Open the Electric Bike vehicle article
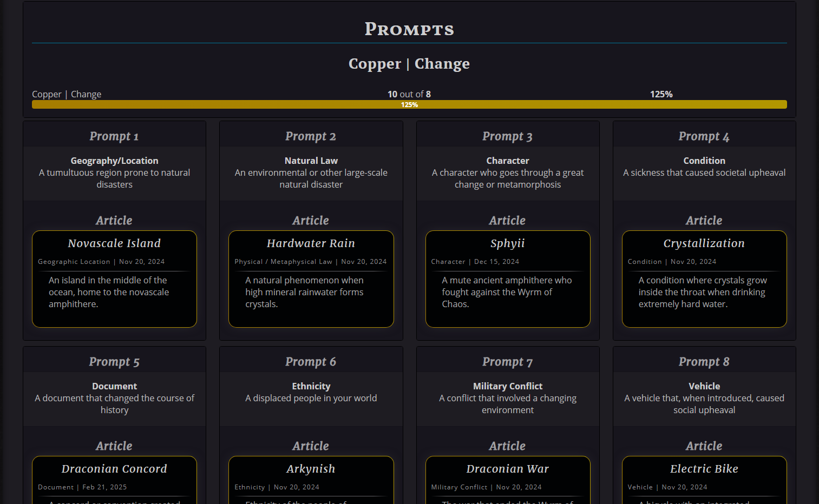819x504 pixels. (704, 469)
